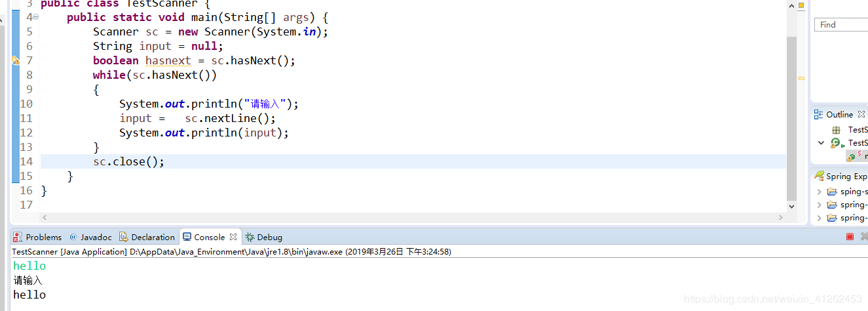This screenshot has height=311, width=868.
Task: Collapse the main method fold at line 4
Action: point(35,17)
